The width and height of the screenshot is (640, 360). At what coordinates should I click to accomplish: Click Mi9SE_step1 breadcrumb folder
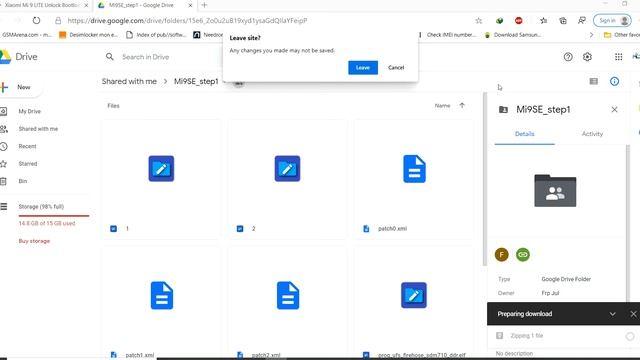(x=196, y=81)
